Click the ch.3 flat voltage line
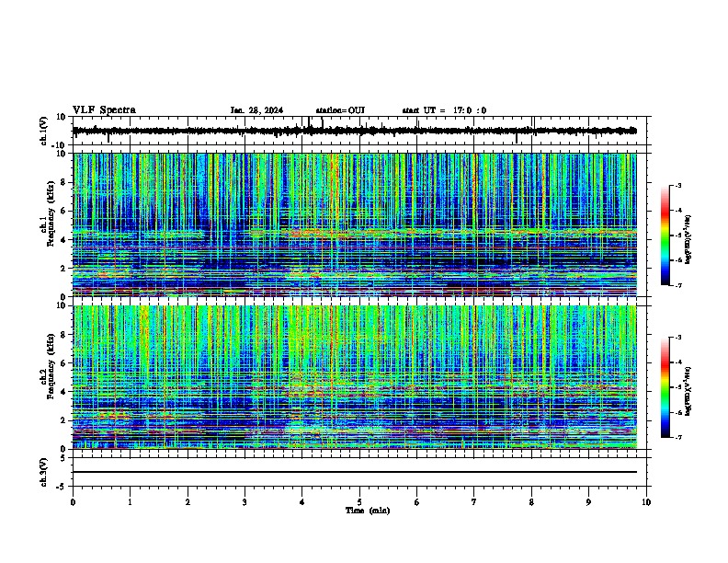 click(355, 472)
